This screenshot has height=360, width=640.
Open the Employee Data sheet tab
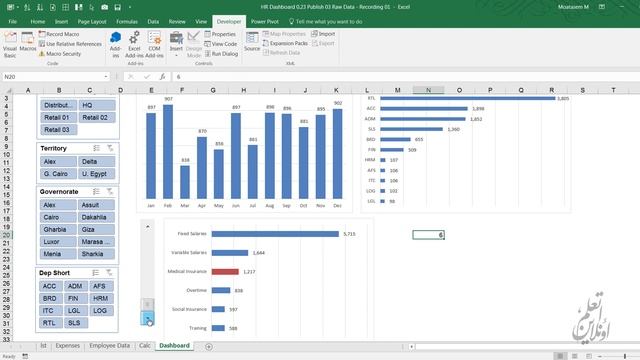[109, 346]
